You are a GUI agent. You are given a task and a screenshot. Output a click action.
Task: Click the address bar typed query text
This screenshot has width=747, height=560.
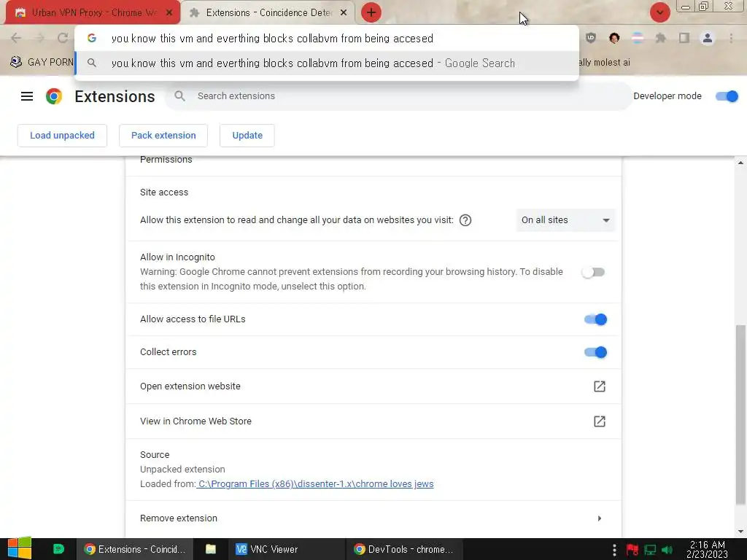pos(272,39)
